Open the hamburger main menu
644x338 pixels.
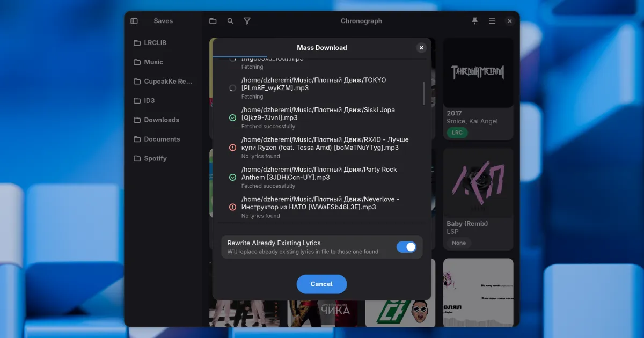pos(492,21)
